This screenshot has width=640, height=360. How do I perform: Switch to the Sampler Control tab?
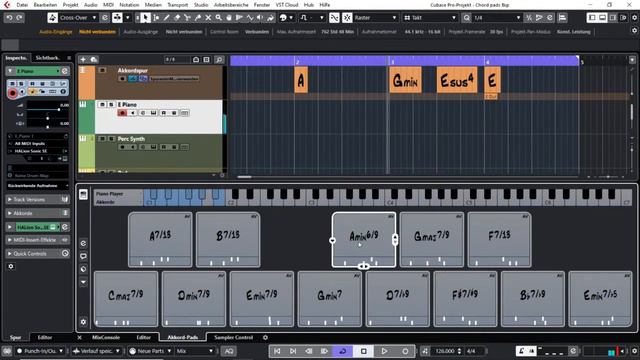tap(233, 338)
